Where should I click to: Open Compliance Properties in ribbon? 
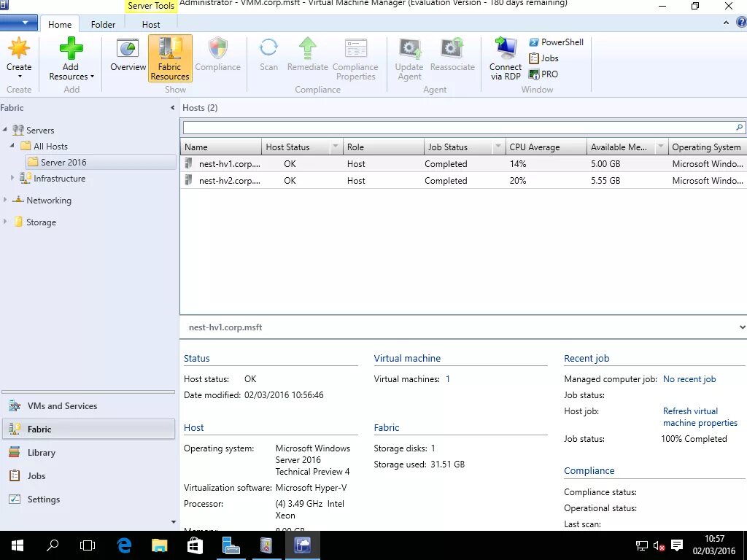click(355, 58)
